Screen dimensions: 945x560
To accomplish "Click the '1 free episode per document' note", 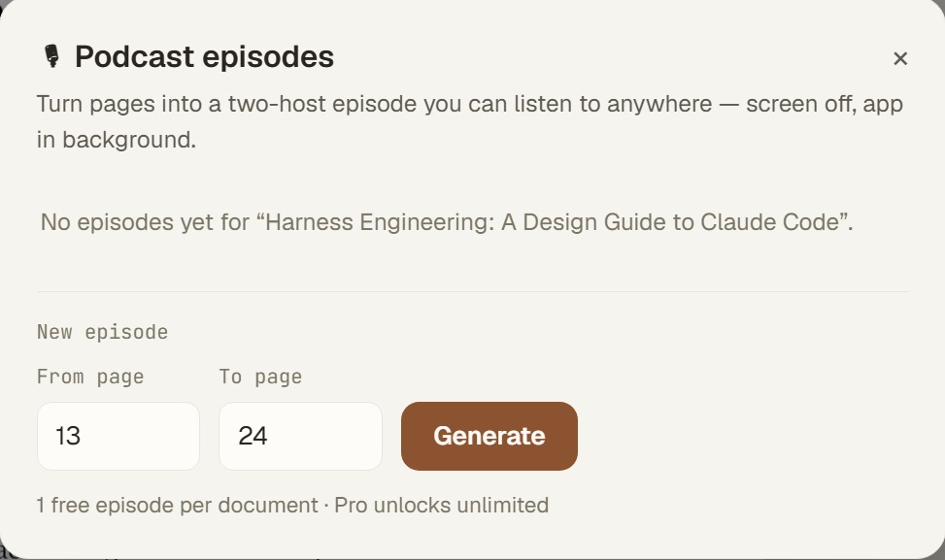I will tap(177, 505).
